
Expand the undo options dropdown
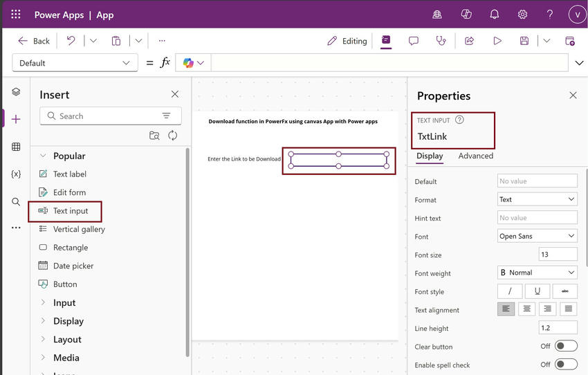(93, 41)
